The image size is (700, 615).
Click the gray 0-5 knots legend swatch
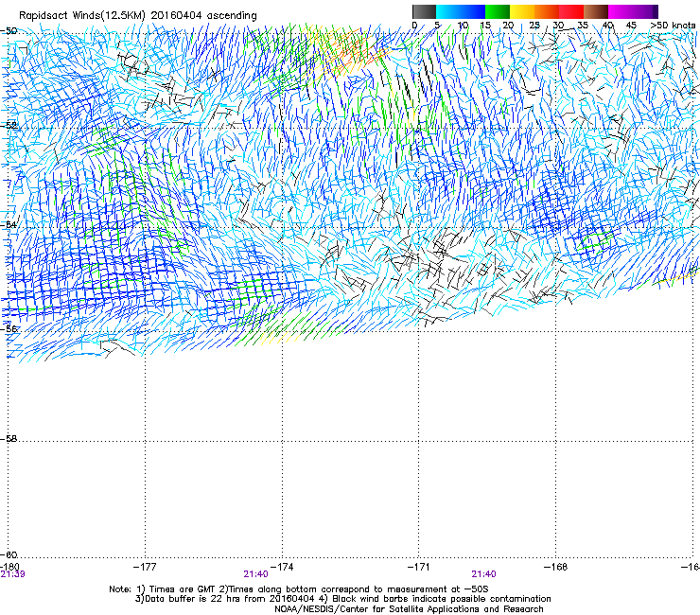(424, 11)
